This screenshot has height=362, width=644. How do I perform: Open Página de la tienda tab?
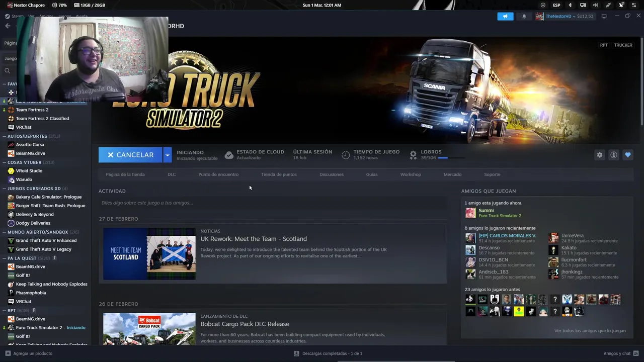coord(125,174)
